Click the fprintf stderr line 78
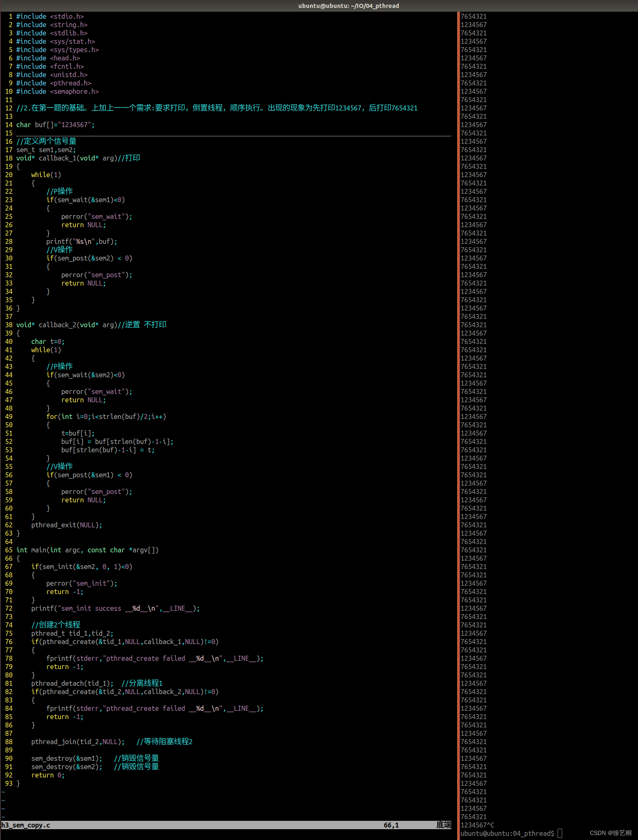The image size is (638, 840). pyautogui.click(x=155, y=658)
